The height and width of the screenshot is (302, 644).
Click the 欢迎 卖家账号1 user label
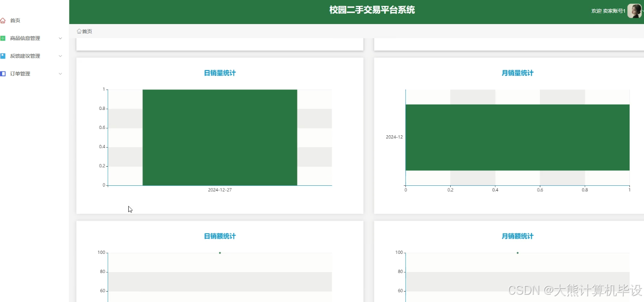pyautogui.click(x=608, y=11)
